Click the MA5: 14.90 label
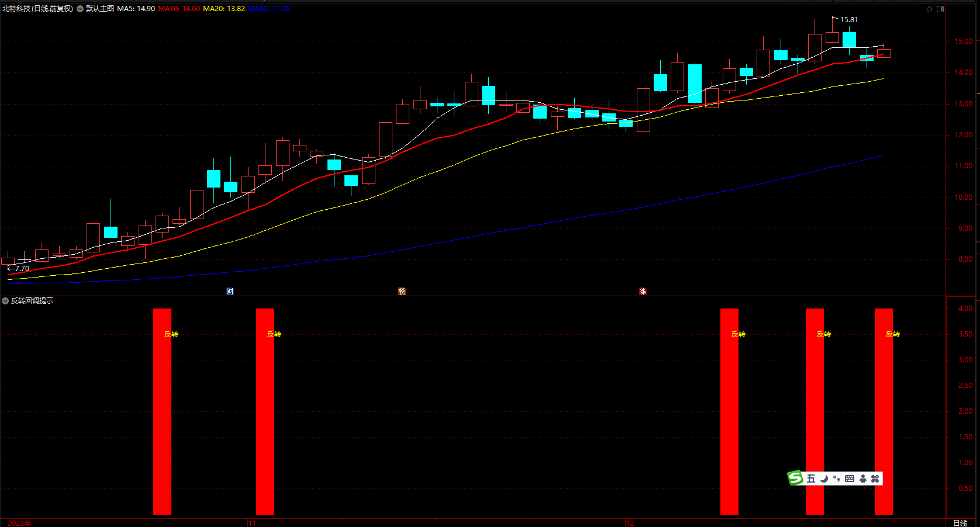The height and width of the screenshot is (527, 980). 136,9
